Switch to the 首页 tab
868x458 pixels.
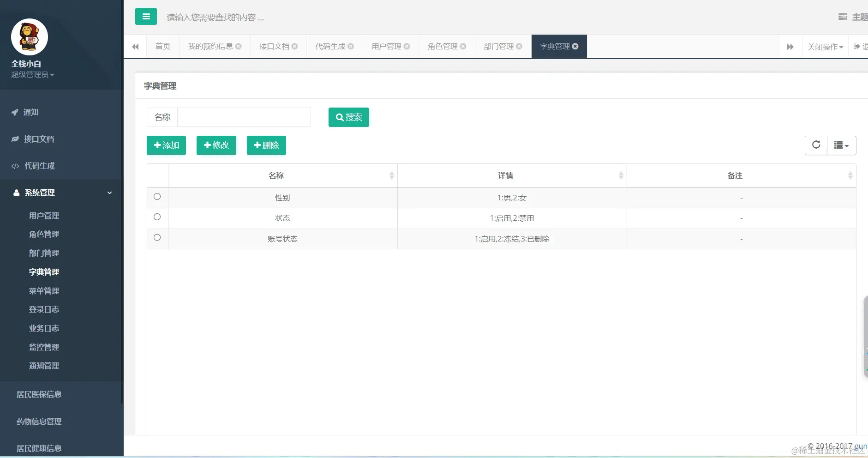click(x=163, y=46)
